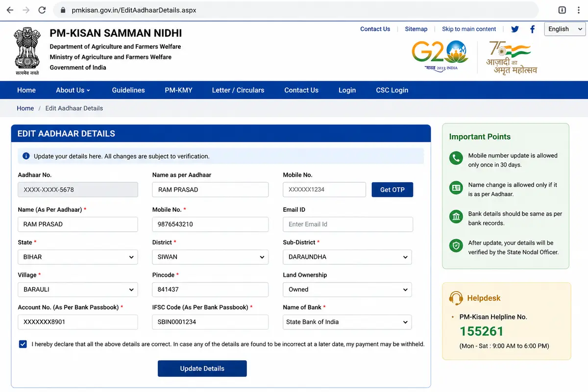Screen dimensions: 588x392
Task: Click the national emblem logo
Action: (27, 51)
